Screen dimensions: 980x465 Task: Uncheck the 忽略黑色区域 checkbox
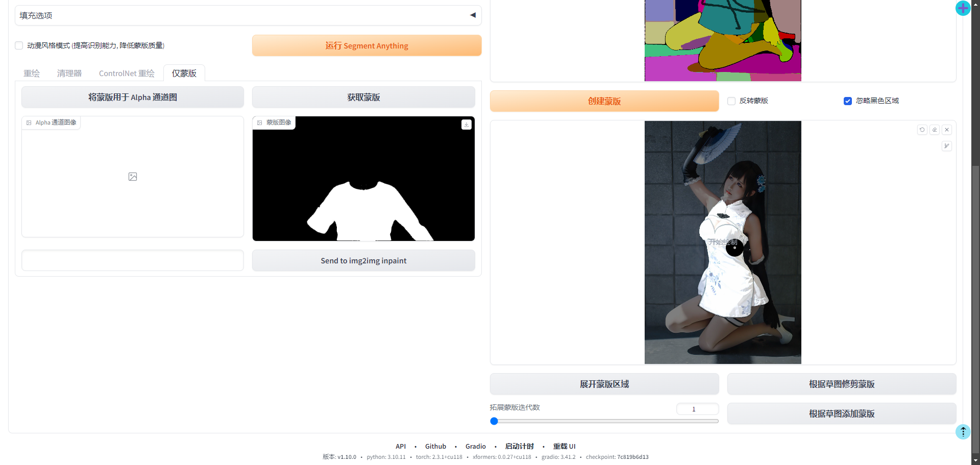pos(848,101)
